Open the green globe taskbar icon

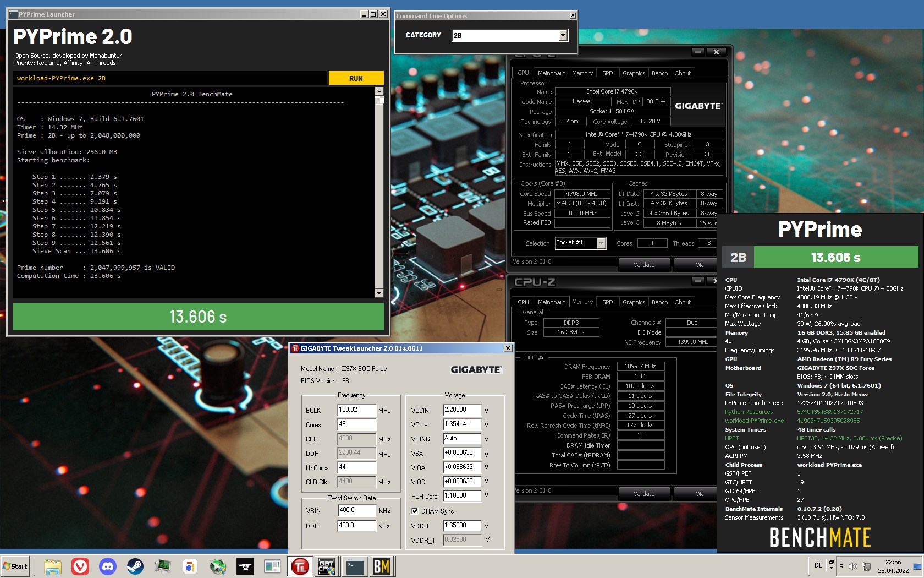217,566
